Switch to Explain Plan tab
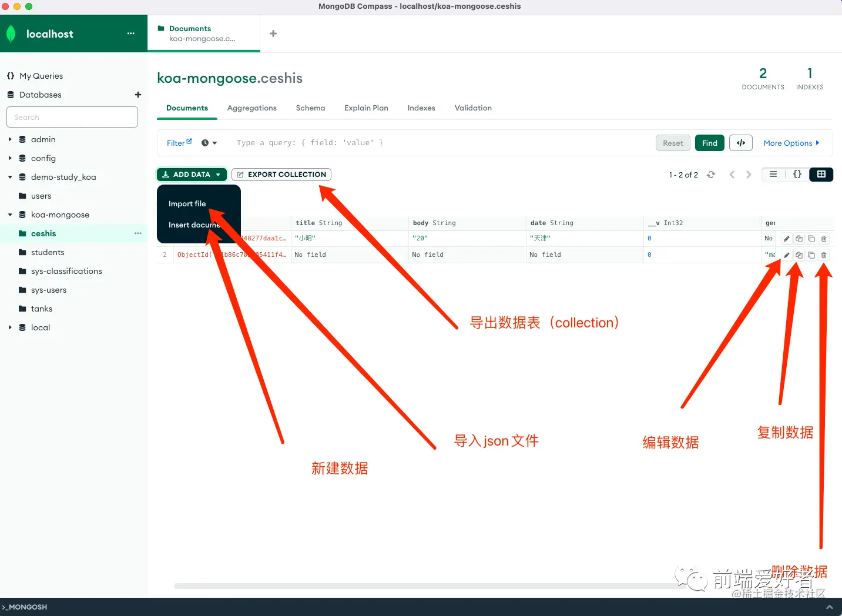The width and height of the screenshot is (842, 616). pos(366,108)
